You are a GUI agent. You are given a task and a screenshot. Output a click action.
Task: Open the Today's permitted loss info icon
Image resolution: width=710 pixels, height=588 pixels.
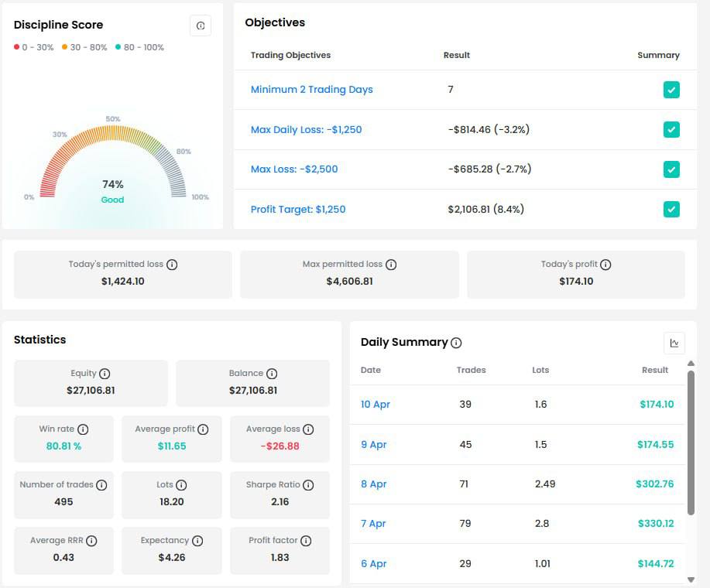coord(170,264)
